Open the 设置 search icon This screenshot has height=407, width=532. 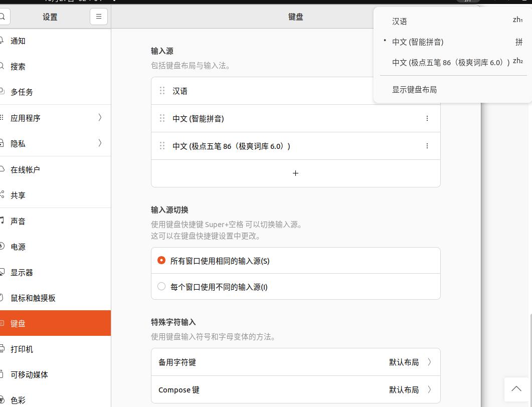[4, 16]
